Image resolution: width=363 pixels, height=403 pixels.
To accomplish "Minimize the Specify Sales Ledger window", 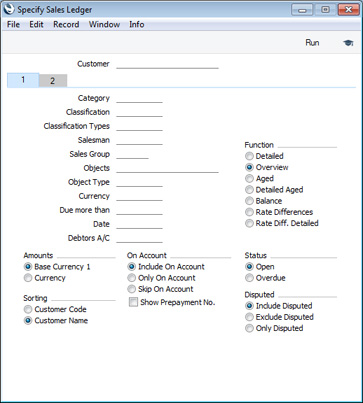I will 302,10.
